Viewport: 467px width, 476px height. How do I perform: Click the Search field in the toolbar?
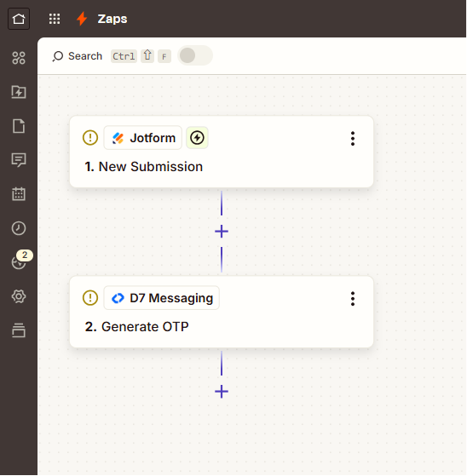point(78,56)
